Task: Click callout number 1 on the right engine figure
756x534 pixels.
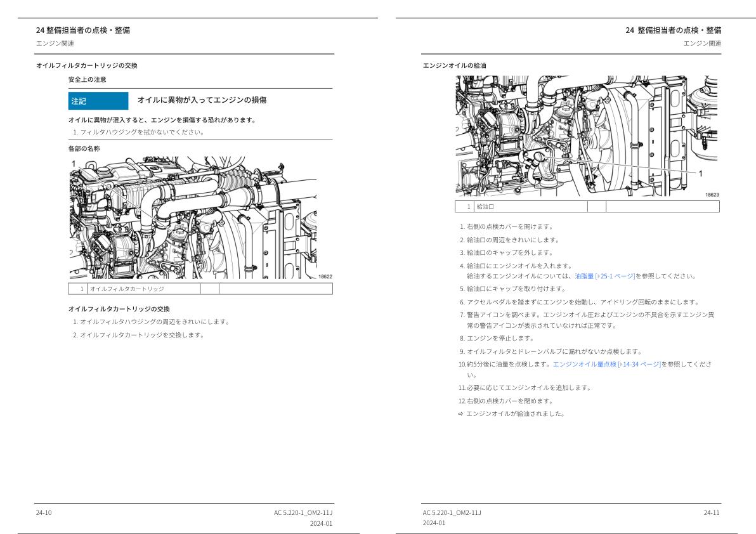Action: pos(700,173)
